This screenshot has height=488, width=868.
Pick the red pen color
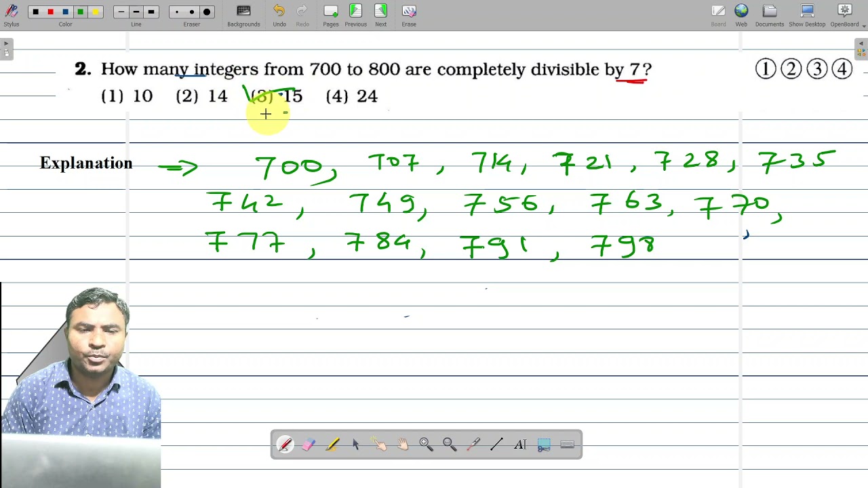point(50,12)
